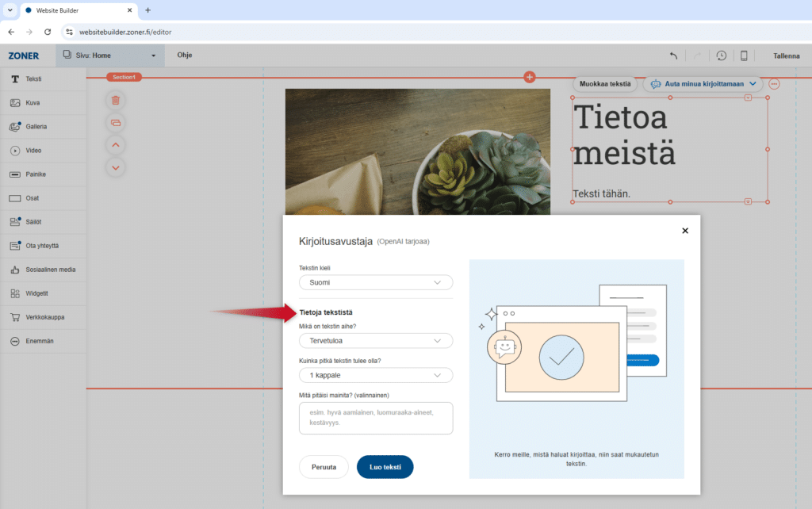This screenshot has height=509, width=812.
Task: Expand the Tekstin kieli Suomi dropdown
Action: click(375, 282)
